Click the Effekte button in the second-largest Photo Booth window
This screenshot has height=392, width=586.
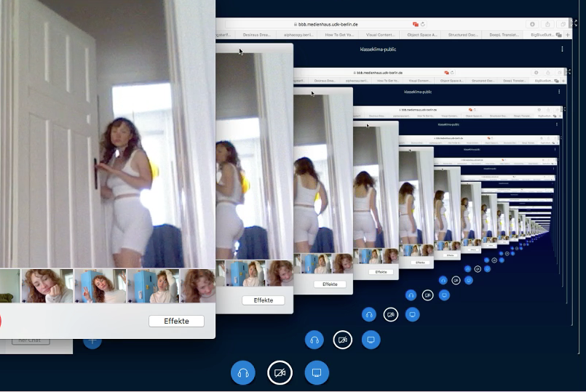263,300
